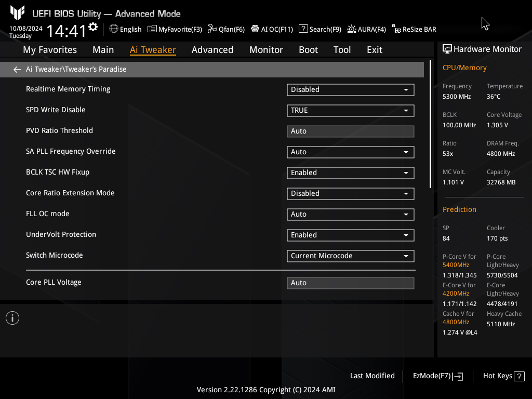Click BIOS version copyright text
532x399 pixels.
[x=266, y=390]
